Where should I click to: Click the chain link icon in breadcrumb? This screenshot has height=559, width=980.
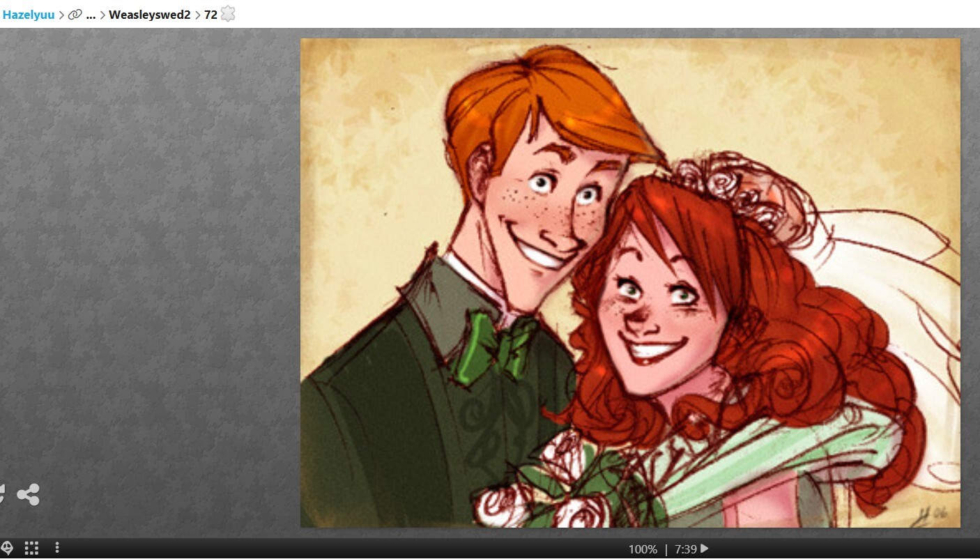(75, 15)
